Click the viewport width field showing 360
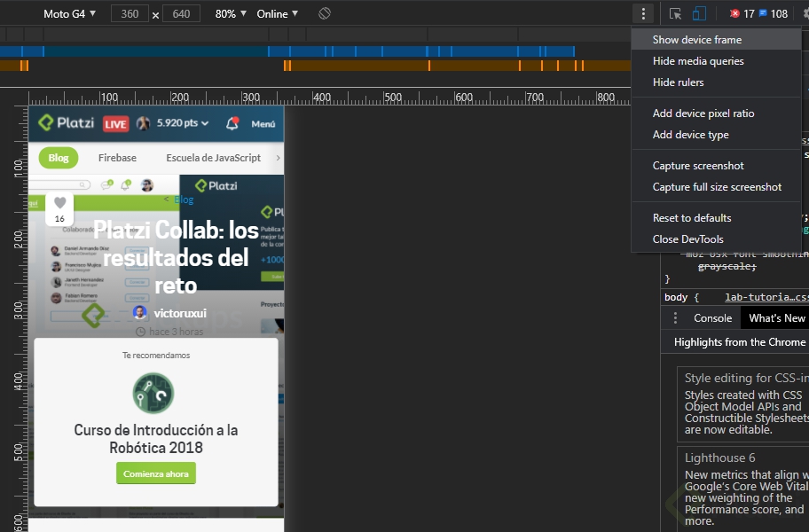This screenshot has width=809, height=532. tap(130, 14)
